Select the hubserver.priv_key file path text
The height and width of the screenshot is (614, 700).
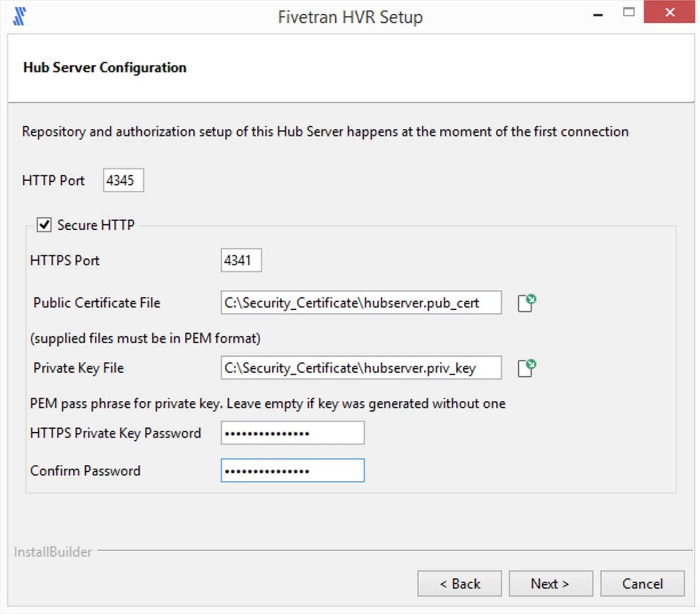361,368
